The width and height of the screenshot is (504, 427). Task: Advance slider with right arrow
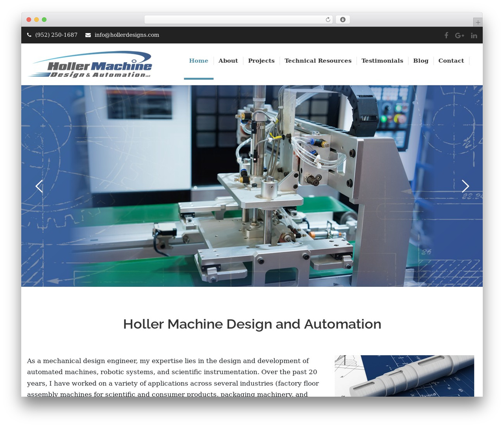465,186
